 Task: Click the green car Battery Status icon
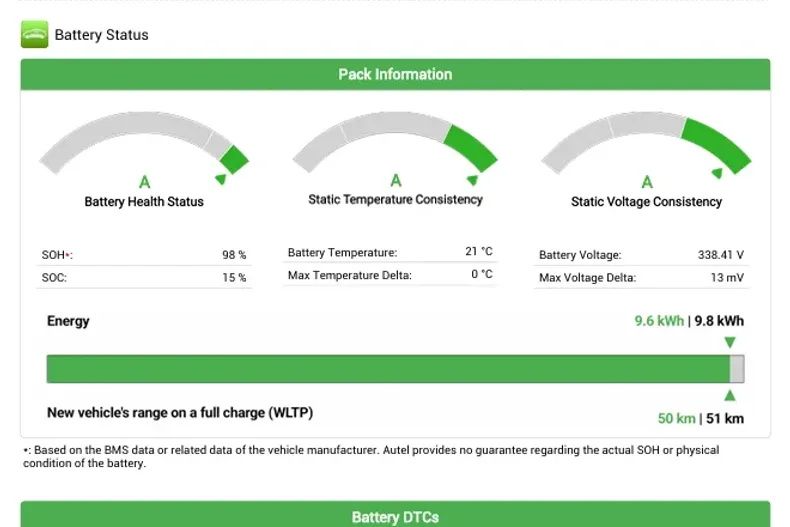click(x=34, y=34)
